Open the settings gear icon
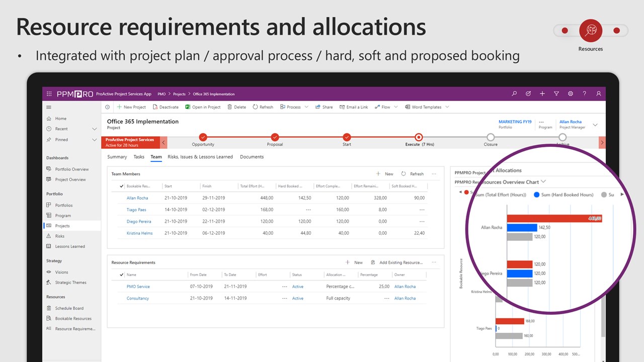 571,94
